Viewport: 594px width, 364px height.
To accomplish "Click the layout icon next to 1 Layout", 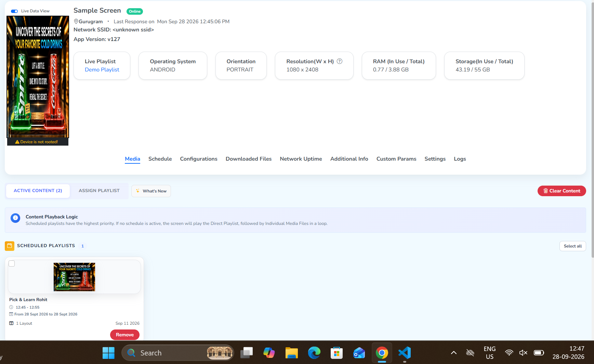I will (11, 323).
